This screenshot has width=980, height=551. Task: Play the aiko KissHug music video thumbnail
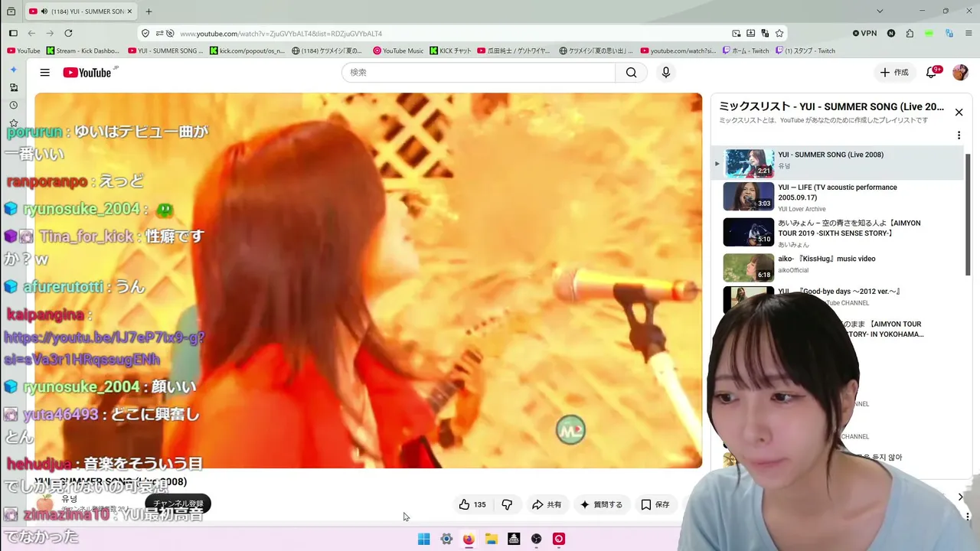(749, 267)
